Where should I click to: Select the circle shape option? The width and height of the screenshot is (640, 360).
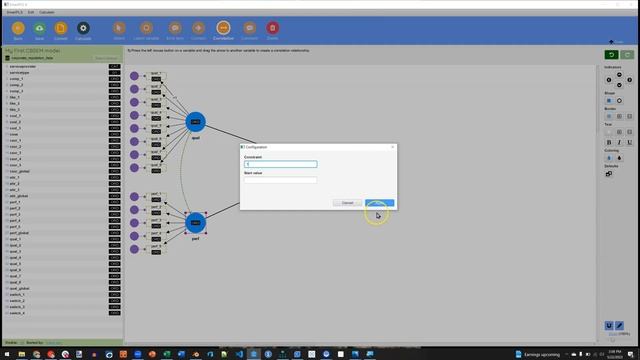click(x=619, y=100)
